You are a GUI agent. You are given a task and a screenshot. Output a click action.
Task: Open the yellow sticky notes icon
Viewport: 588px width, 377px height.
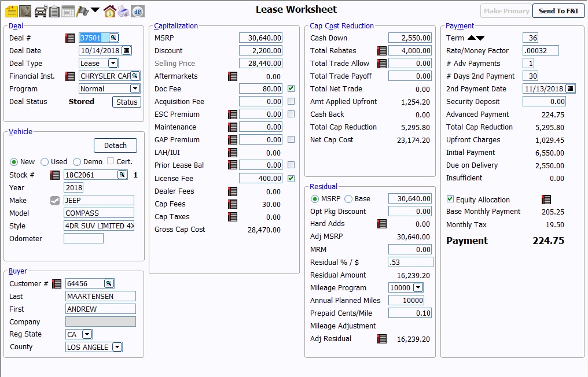(11, 11)
